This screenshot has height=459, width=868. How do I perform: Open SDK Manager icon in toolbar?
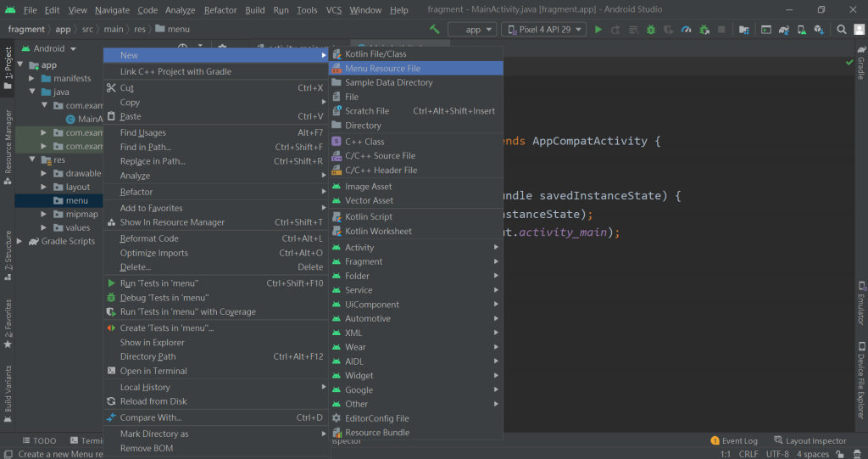(x=820, y=30)
